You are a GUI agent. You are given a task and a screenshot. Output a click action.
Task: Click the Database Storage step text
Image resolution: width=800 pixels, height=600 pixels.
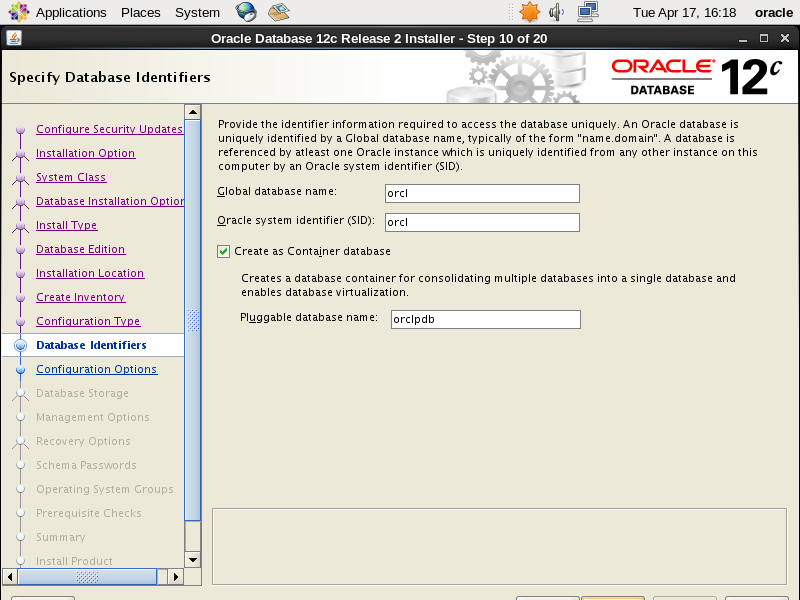pyautogui.click(x=83, y=393)
